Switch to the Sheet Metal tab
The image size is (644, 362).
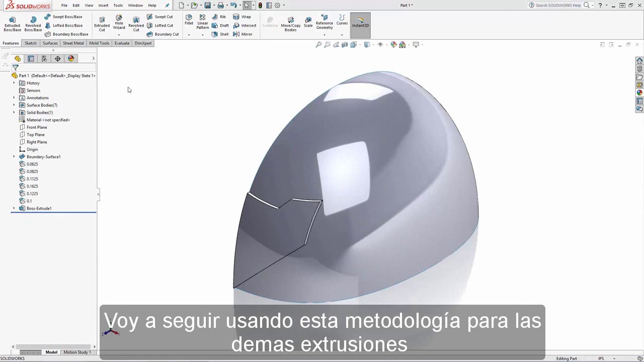coord(73,43)
